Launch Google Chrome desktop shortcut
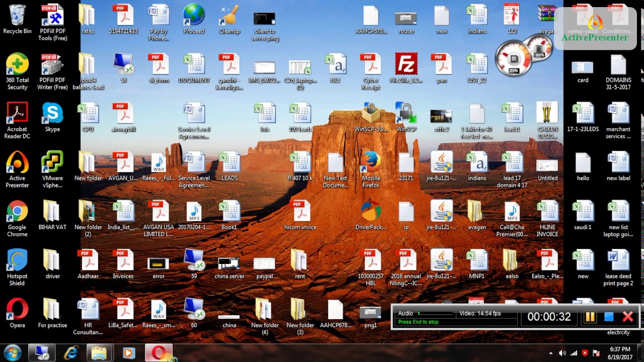This screenshot has height=362, width=644. tap(17, 219)
